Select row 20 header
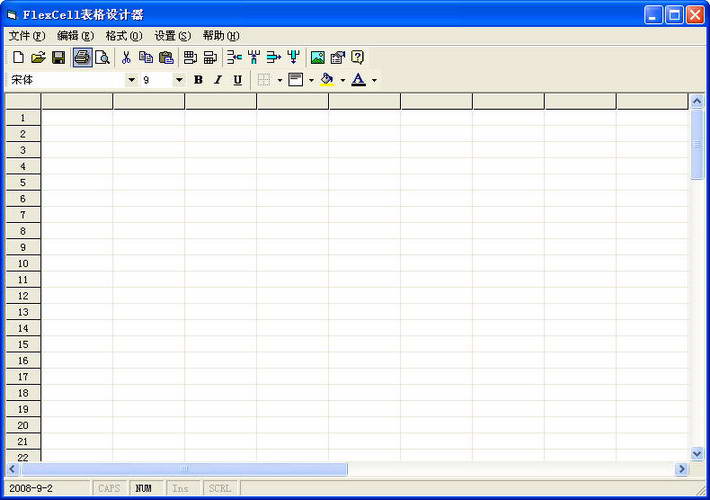Image resolution: width=710 pixels, height=500 pixels. (x=23, y=425)
